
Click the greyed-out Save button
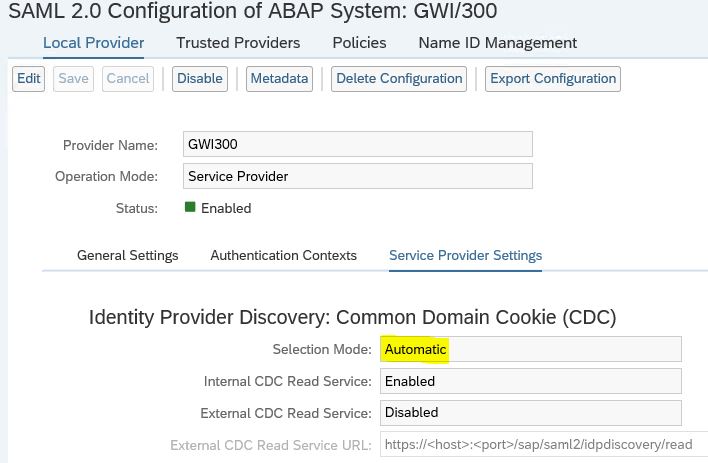pyautogui.click(x=73, y=79)
